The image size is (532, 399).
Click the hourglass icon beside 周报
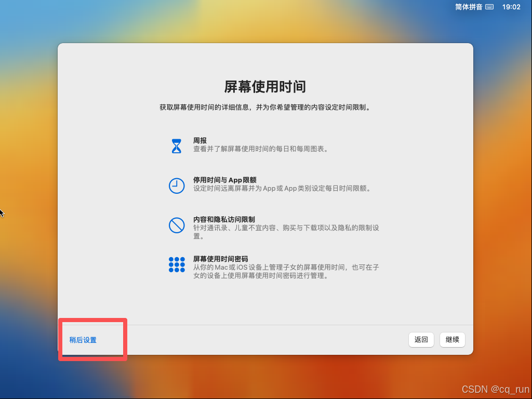tap(177, 146)
